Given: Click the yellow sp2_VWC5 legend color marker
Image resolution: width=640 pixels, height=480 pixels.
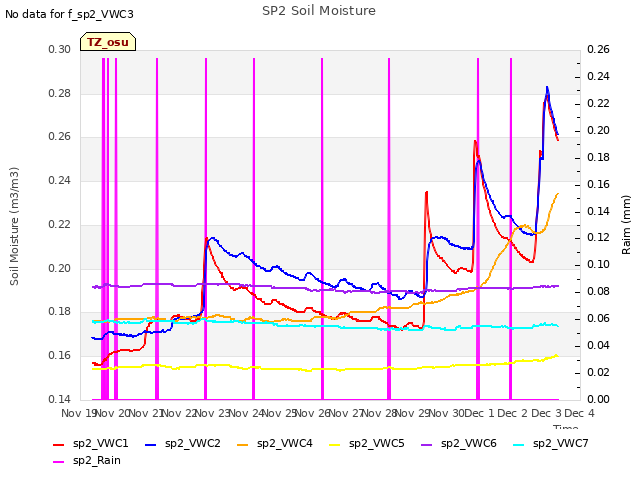Looking at the screenshot, I should tap(335, 444).
